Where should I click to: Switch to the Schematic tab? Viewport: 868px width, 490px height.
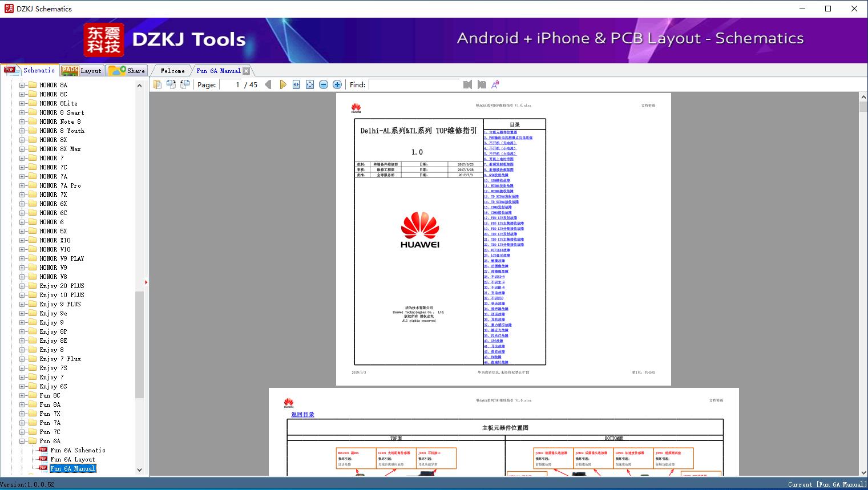point(30,70)
